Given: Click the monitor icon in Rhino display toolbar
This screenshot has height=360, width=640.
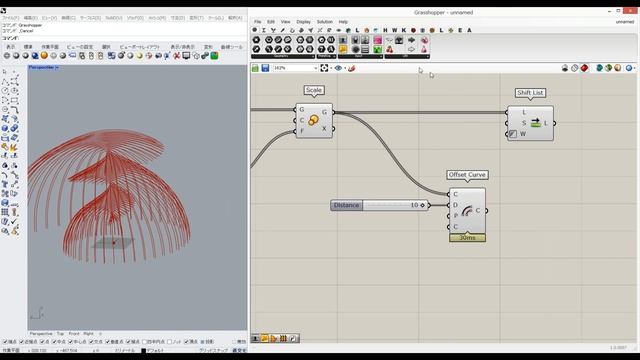Looking at the screenshot, I should click(x=186, y=56).
